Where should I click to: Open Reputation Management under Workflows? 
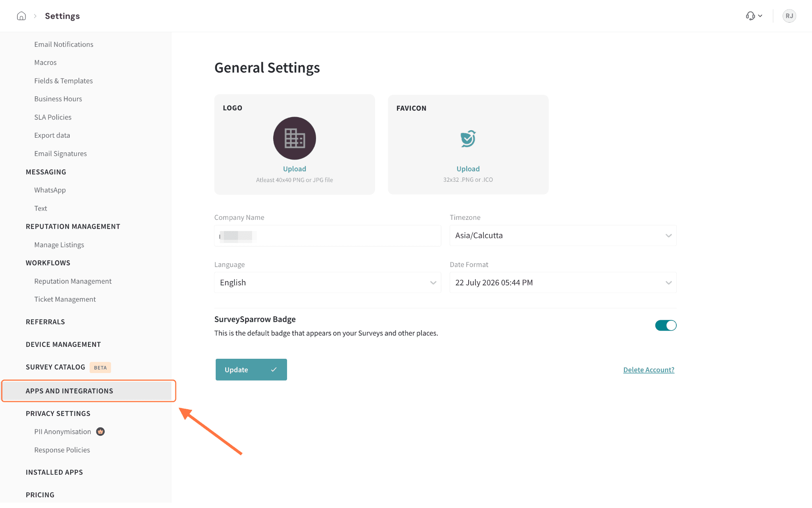click(73, 281)
